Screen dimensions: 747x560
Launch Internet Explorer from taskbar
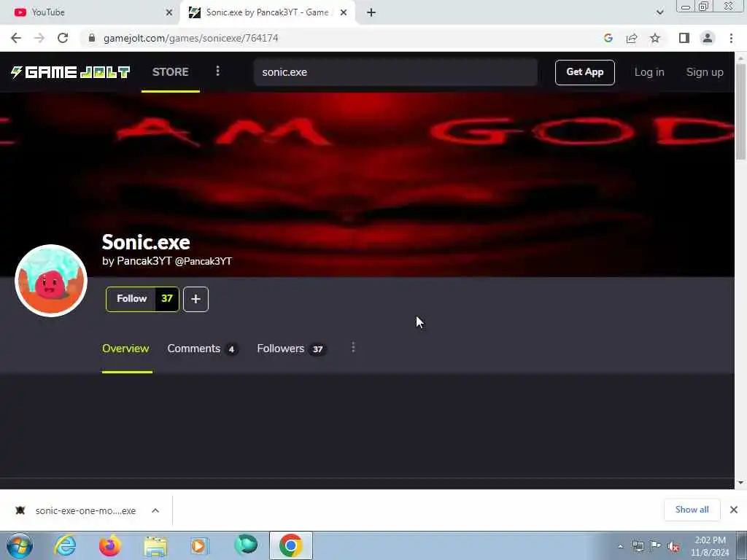pos(65,545)
